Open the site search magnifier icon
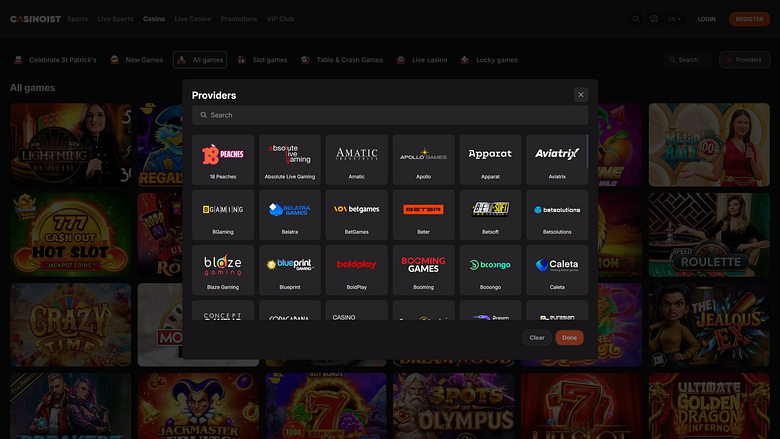Viewport: 780px width, 439px height. 636,19
